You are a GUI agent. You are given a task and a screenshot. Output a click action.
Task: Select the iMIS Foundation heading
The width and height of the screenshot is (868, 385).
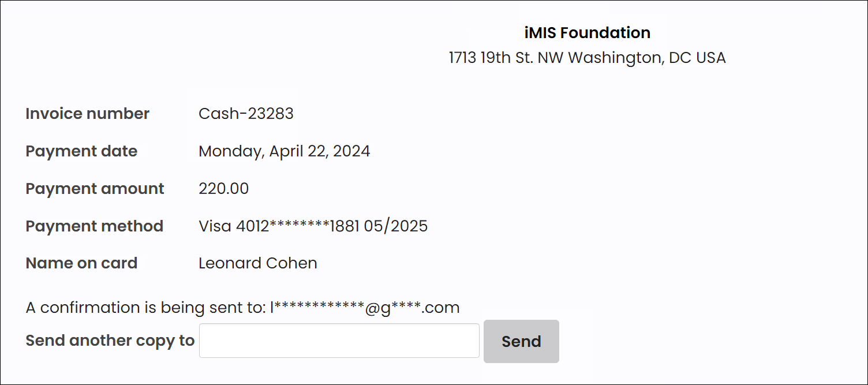(x=587, y=32)
